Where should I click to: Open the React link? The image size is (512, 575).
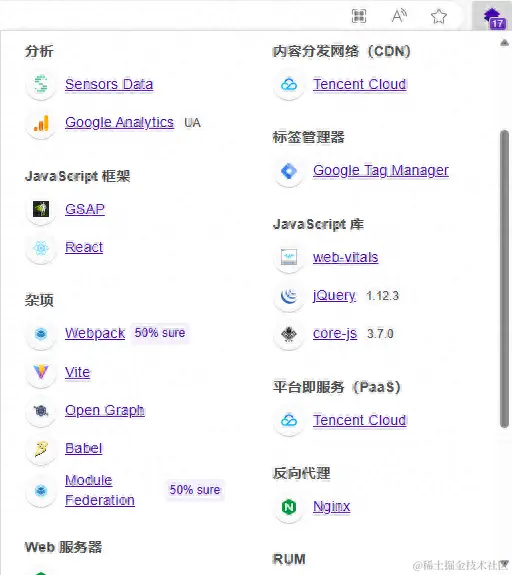coord(84,247)
